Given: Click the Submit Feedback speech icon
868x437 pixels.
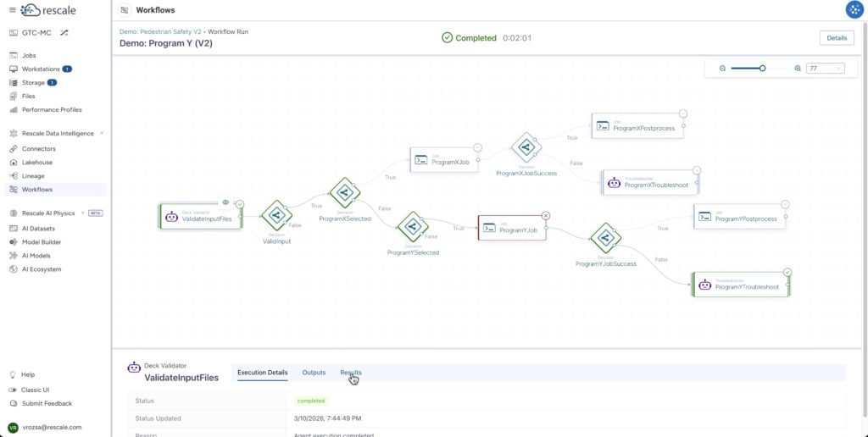Looking at the screenshot, I should (x=12, y=403).
